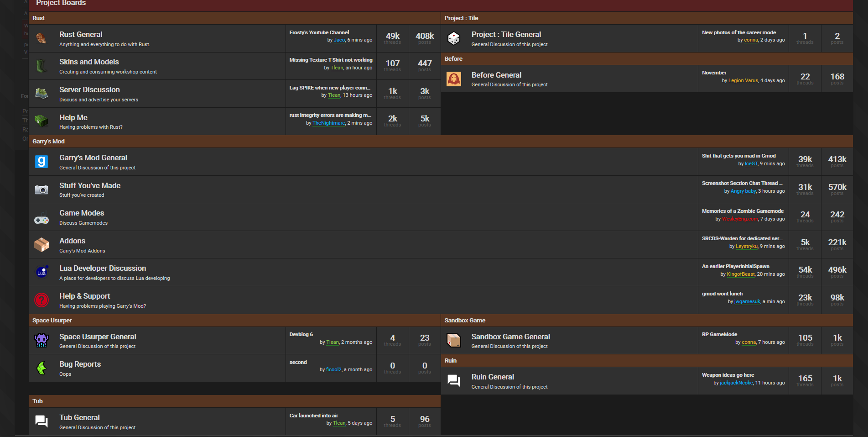Open the Ruin General board
This screenshot has height=437, width=868.
point(493,377)
